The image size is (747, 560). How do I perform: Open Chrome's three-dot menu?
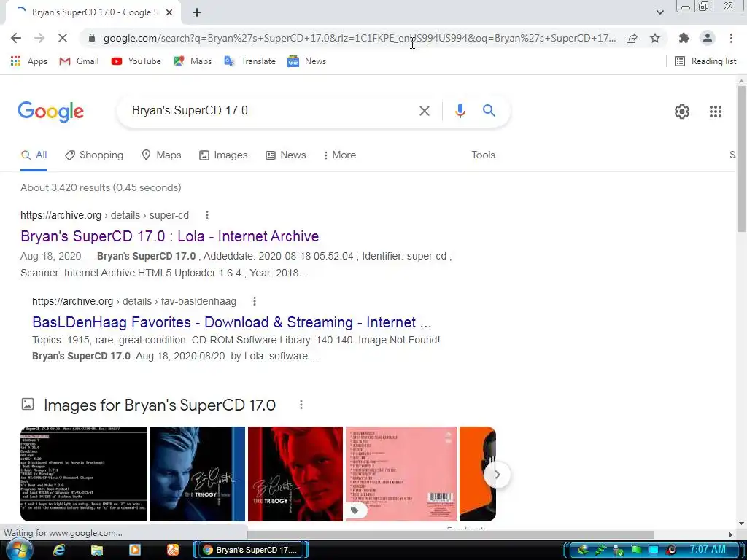pyautogui.click(x=731, y=38)
